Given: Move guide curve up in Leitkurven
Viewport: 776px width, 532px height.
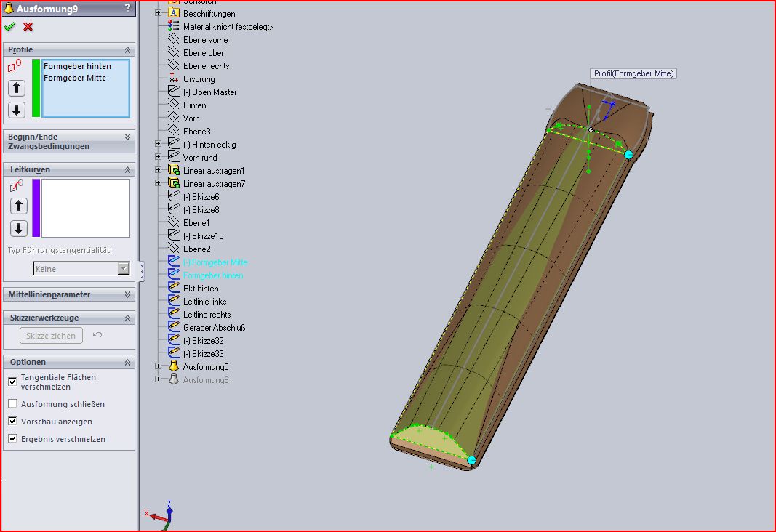Looking at the screenshot, I should tap(18, 206).
